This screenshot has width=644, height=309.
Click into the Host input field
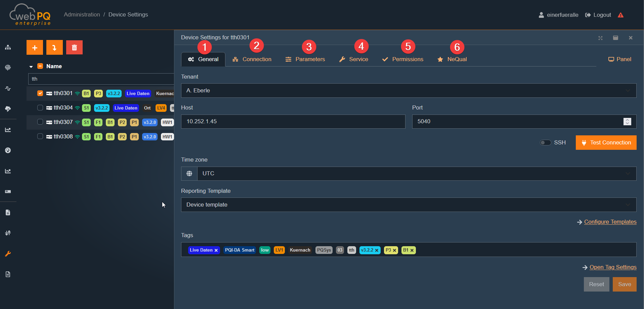293,122
